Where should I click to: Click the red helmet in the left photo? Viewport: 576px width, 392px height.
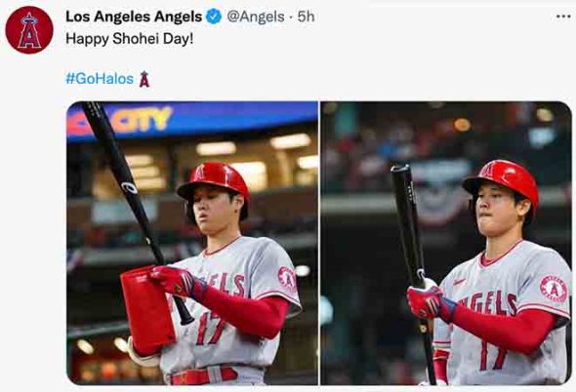point(214,183)
